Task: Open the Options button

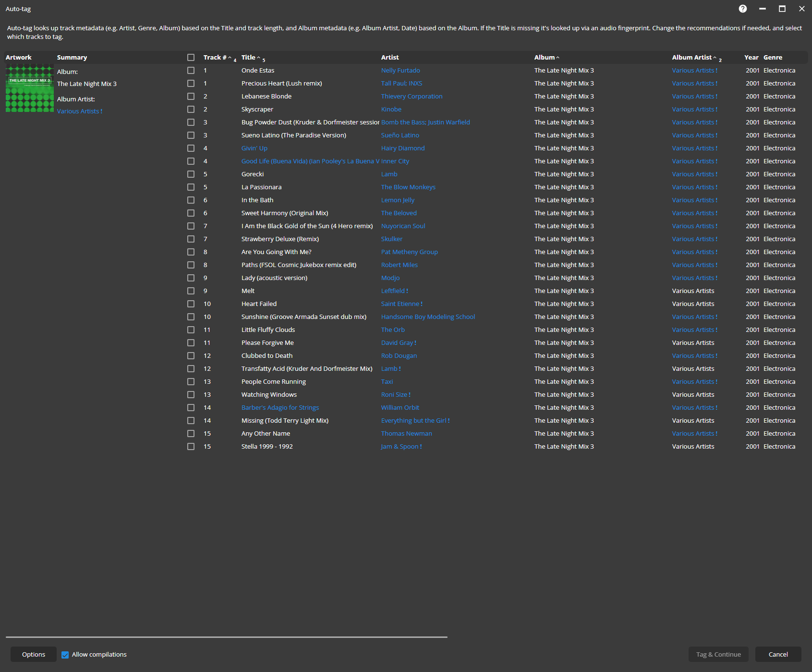Action: click(x=34, y=654)
